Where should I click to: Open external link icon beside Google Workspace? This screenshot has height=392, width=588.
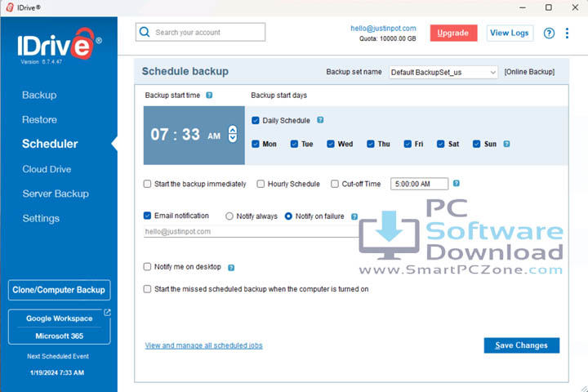pos(107,313)
